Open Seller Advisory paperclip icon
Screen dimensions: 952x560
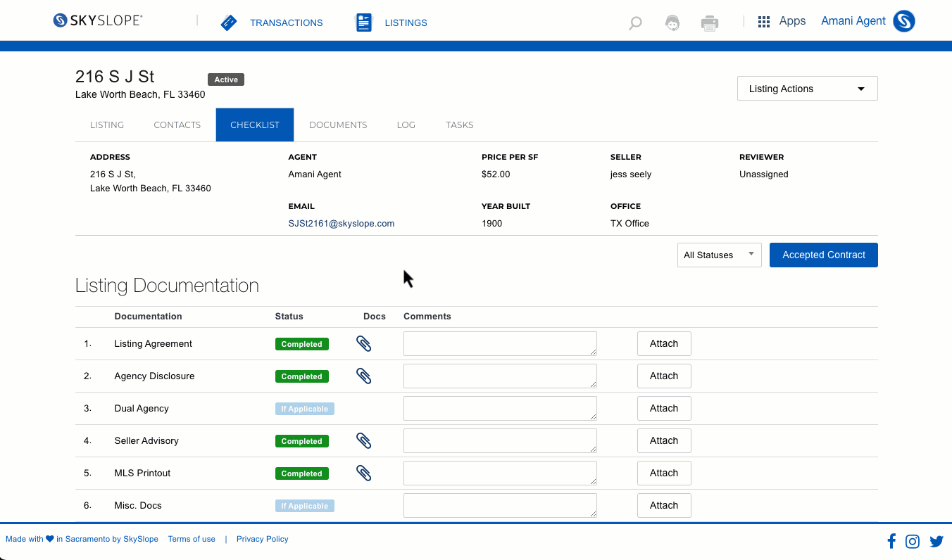(363, 440)
